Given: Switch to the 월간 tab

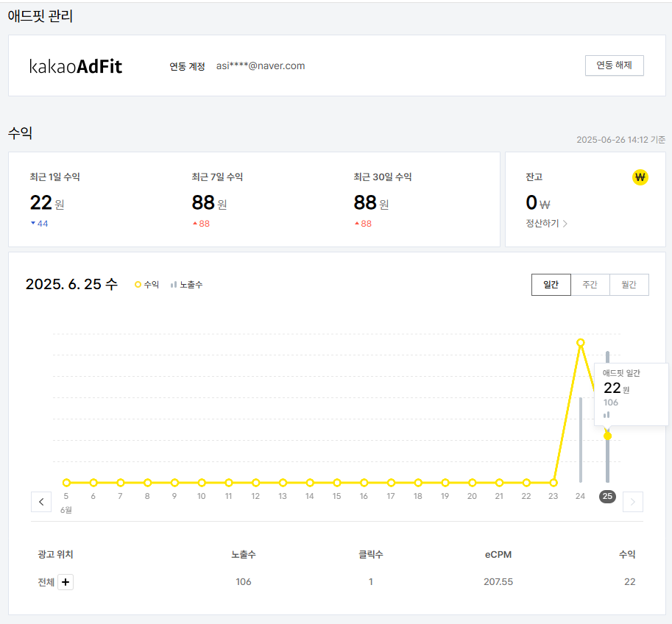Looking at the screenshot, I should point(629,285).
